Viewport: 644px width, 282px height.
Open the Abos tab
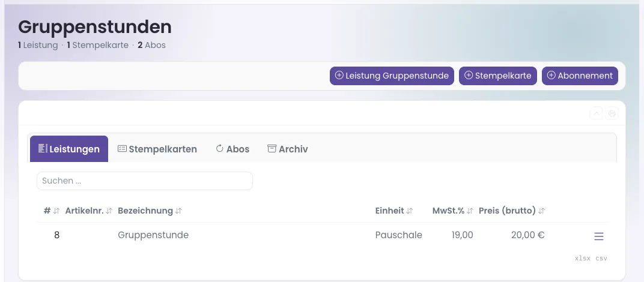[x=232, y=149]
